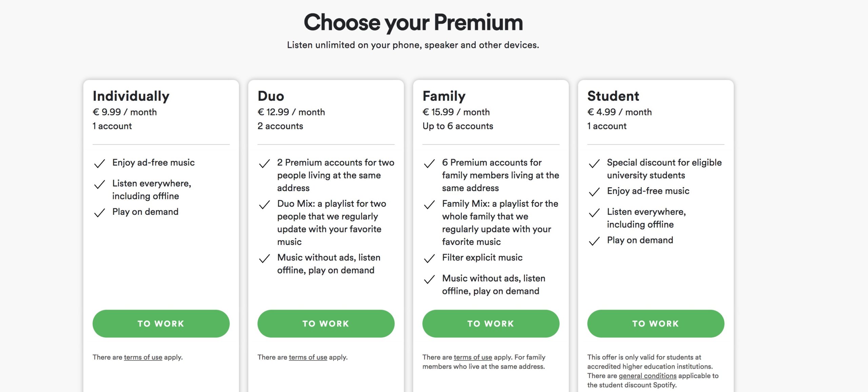Open 'terms of use' link on the Duo card
Viewport: 868px width, 392px height.
click(x=308, y=357)
